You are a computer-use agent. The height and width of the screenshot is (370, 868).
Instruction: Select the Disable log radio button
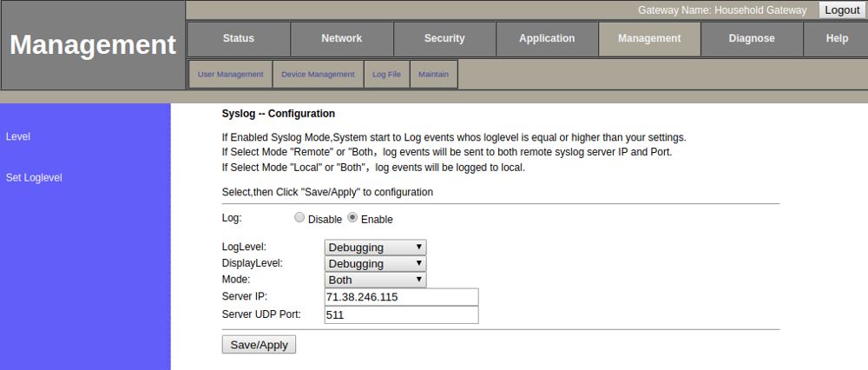[299, 218]
